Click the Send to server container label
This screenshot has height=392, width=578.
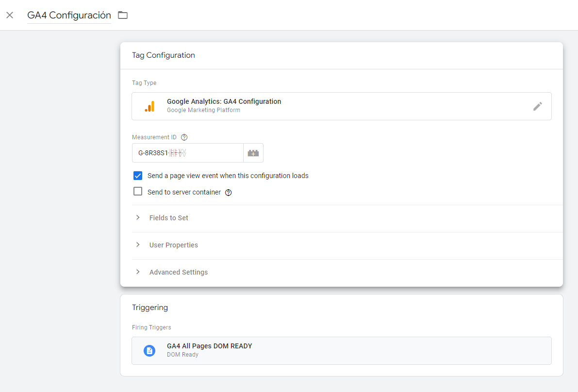tap(184, 192)
